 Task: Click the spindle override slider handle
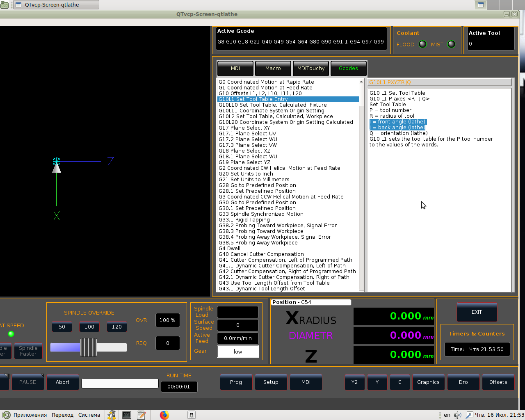pyautogui.click(x=89, y=347)
